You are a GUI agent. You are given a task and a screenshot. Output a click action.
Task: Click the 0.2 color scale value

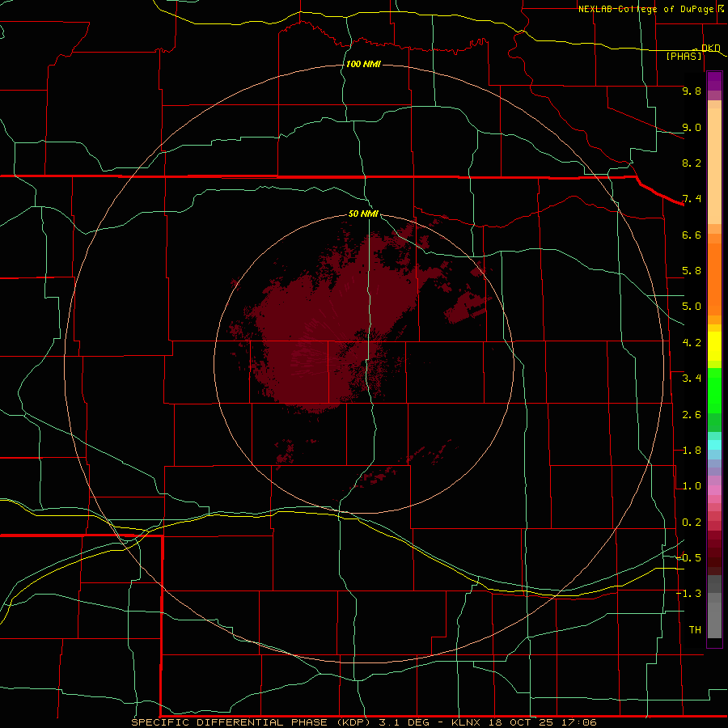click(x=692, y=523)
